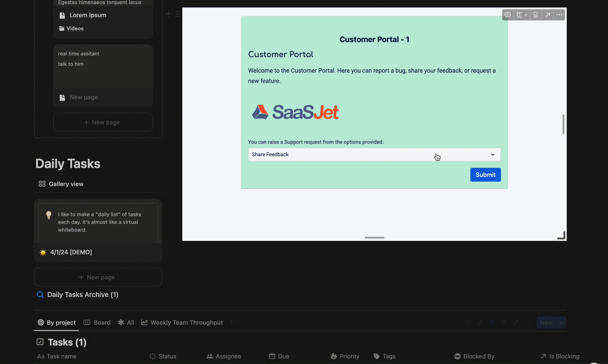Expand the New button dropdown arrow

coord(561,323)
